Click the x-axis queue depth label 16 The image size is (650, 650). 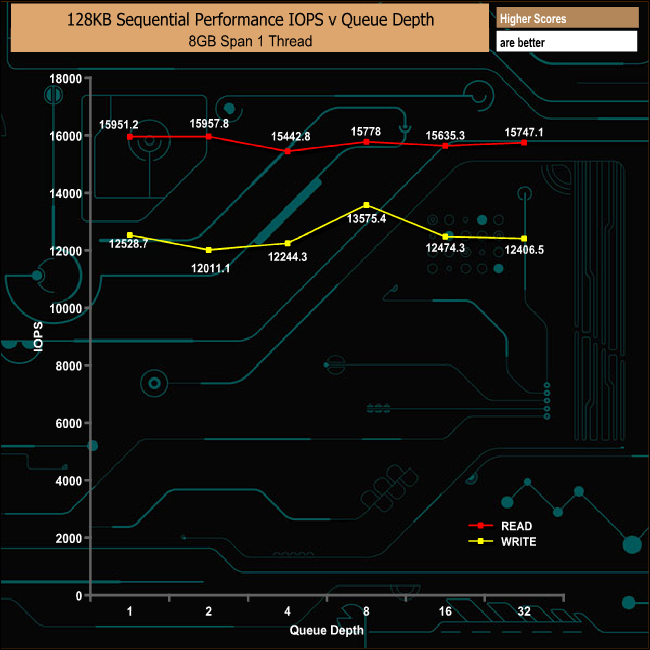coord(445,611)
